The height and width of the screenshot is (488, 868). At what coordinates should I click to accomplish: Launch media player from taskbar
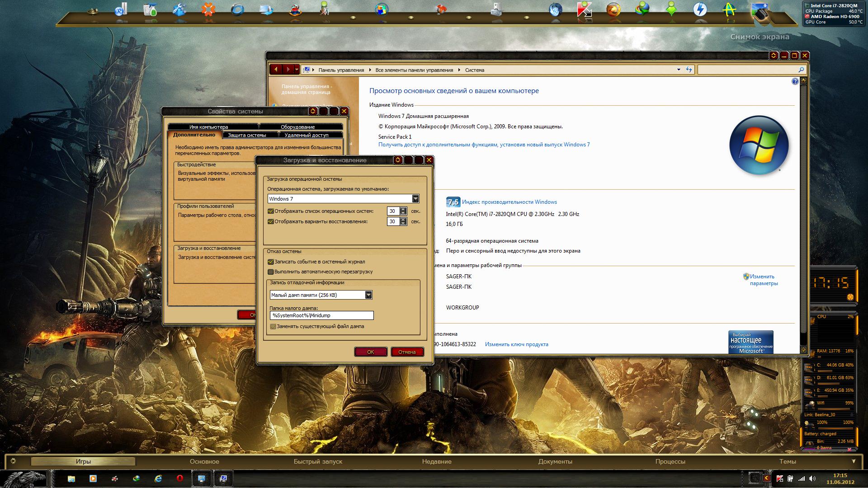coord(93,479)
